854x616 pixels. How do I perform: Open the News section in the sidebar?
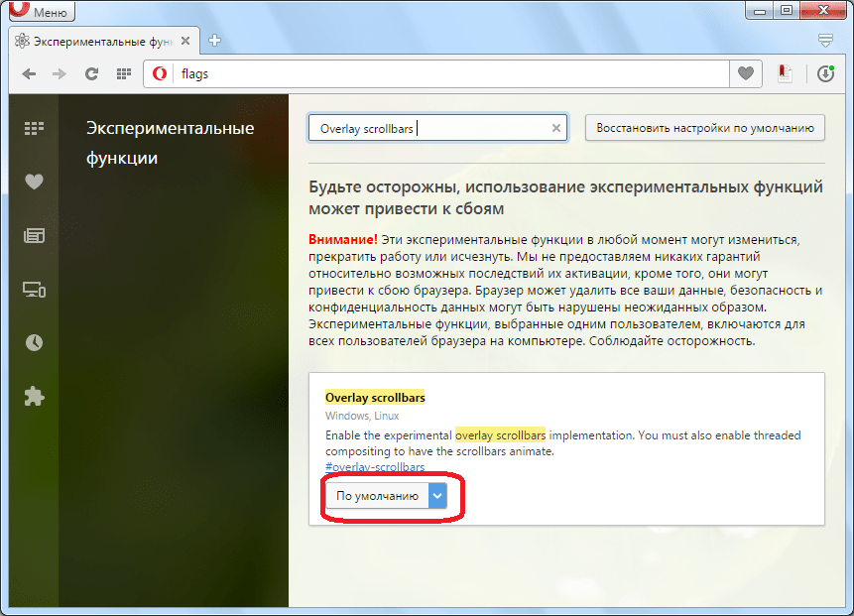tap(35, 235)
